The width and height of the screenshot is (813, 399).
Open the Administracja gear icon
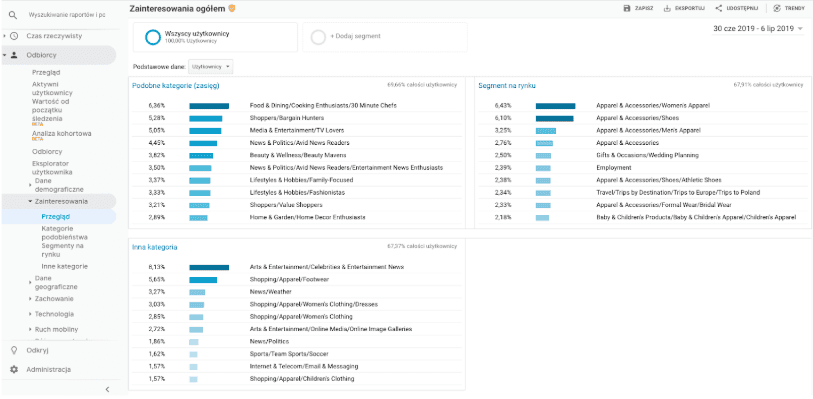pyautogui.click(x=14, y=370)
